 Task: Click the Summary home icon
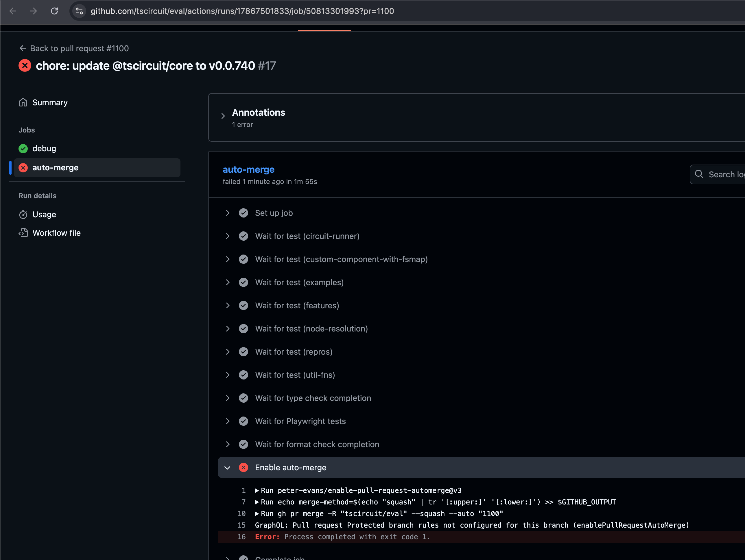pyautogui.click(x=23, y=102)
